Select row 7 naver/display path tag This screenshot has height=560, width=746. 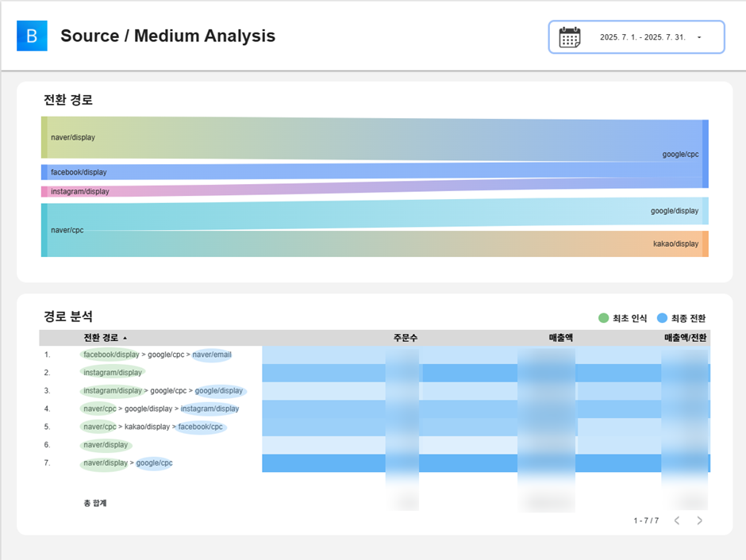point(105,463)
